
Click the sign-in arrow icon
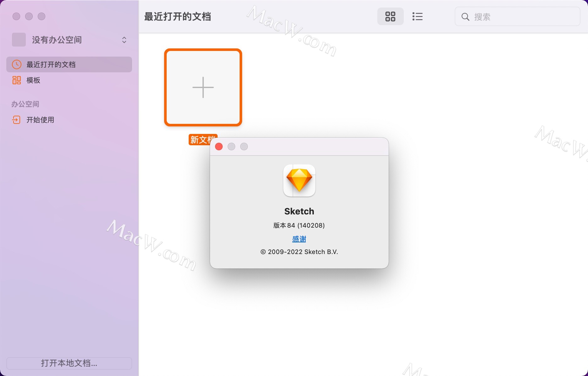coord(16,120)
